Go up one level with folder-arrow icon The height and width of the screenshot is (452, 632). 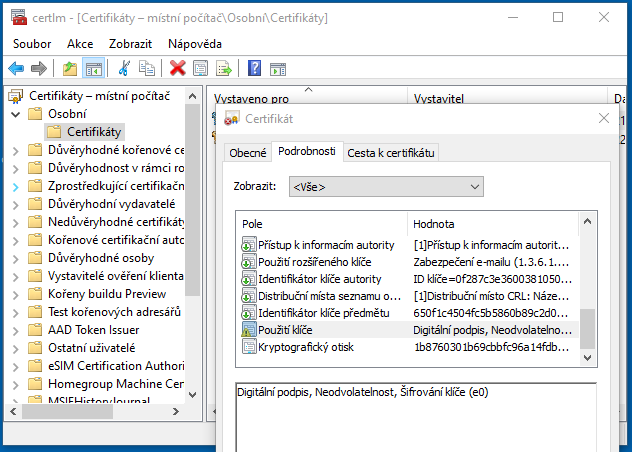click(x=70, y=69)
